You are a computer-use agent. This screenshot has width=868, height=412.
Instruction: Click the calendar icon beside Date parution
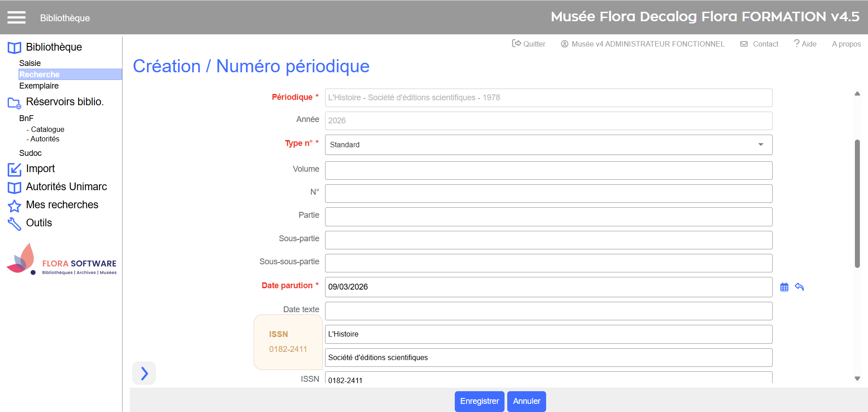[x=784, y=287]
